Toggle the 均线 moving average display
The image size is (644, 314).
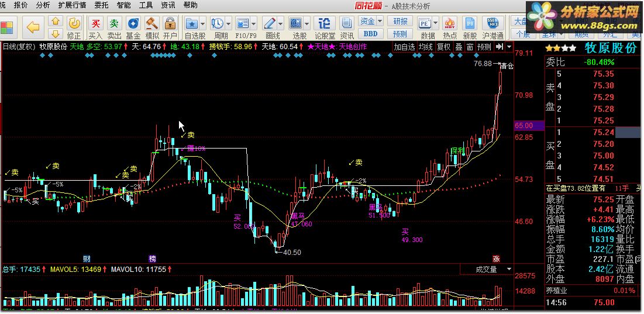coord(425,47)
